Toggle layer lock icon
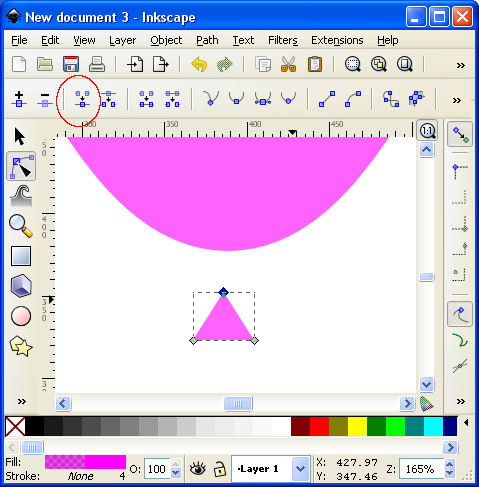The width and height of the screenshot is (479, 487). tap(220, 469)
